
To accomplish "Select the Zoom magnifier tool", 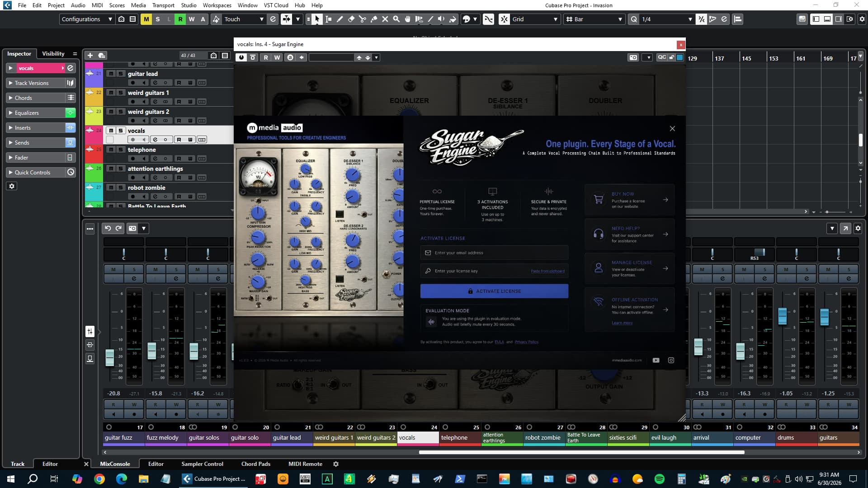I will coord(396,19).
